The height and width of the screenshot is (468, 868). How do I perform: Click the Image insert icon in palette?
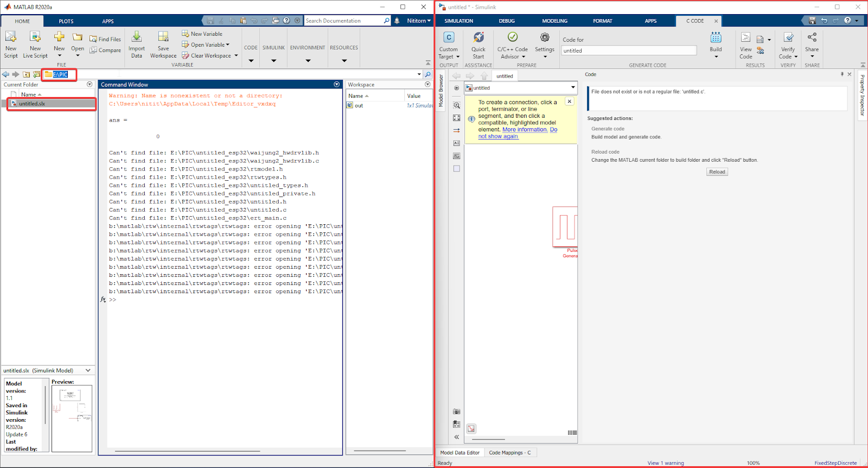[x=457, y=156]
